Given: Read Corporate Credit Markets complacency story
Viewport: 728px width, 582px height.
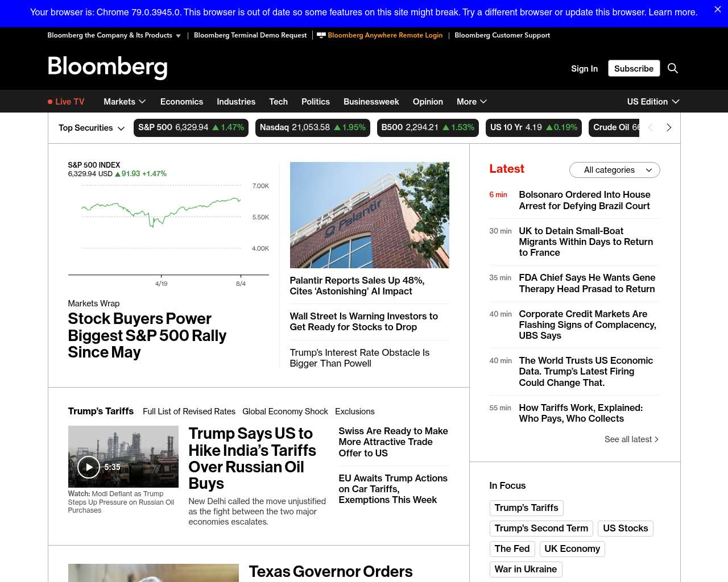Looking at the screenshot, I should [588, 325].
